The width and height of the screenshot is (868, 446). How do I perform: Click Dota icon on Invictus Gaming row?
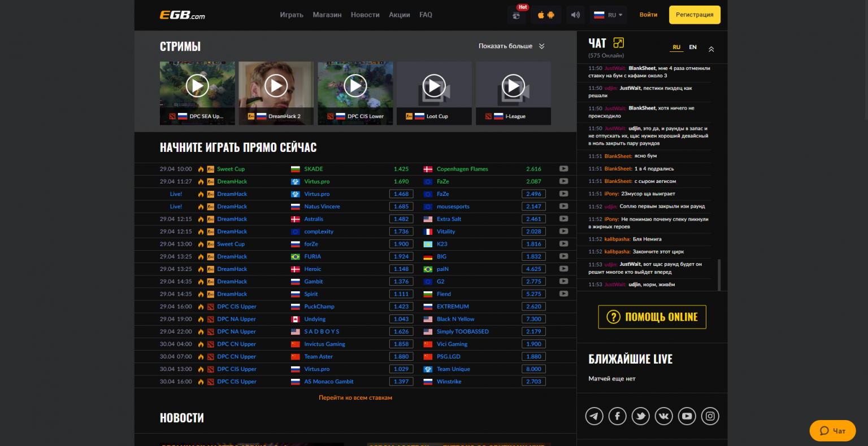tap(211, 344)
